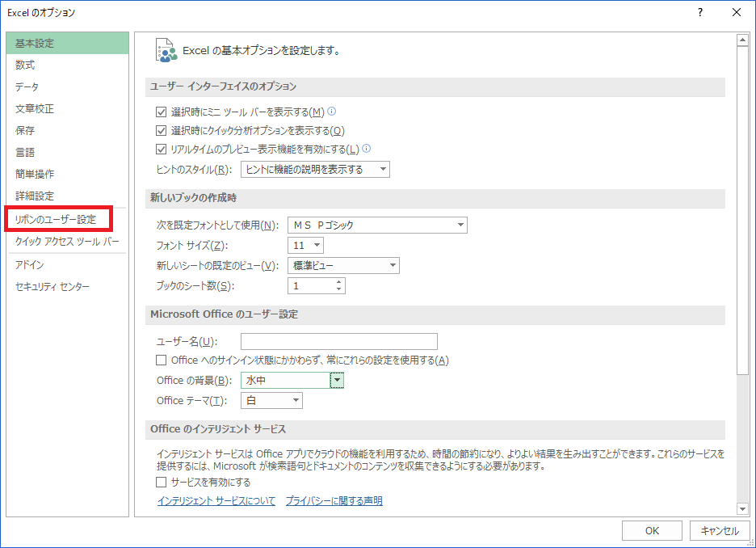
Task: Close the Excel のオプション dialog
Action: point(737,13)
